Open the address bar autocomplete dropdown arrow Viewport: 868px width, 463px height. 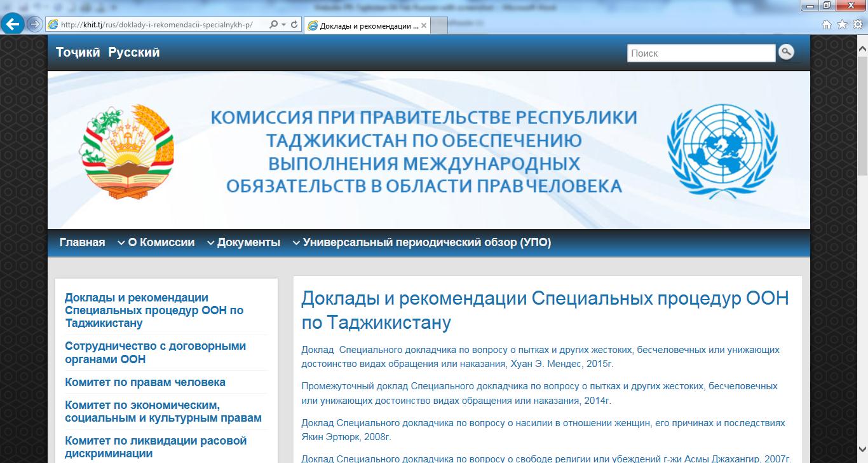pyautogui.click(x=283, y=25)
